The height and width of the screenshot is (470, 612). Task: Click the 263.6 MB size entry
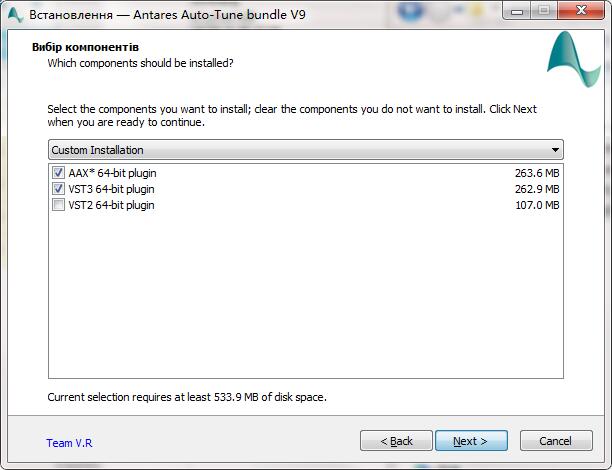point(537,173)
